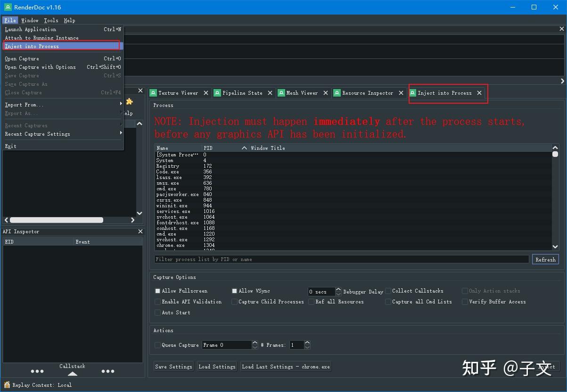This screenshot has width=567, height=392.
Task: Select the RenderDoc icon on Texture Viewer tab
Action: 153,93
